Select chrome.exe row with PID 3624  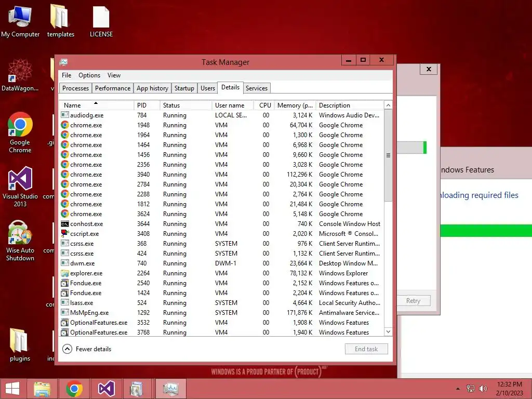(222, 214)
